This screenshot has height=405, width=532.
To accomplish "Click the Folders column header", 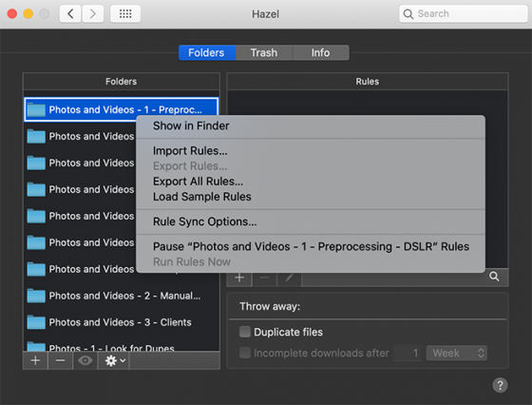I will pyautogui.click(x=122, y=82).
